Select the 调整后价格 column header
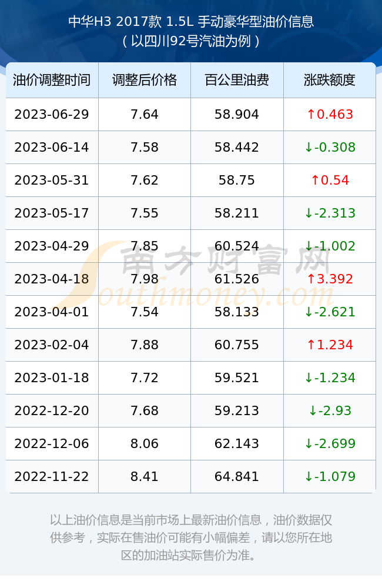382x588 pixels. (145, 80)
